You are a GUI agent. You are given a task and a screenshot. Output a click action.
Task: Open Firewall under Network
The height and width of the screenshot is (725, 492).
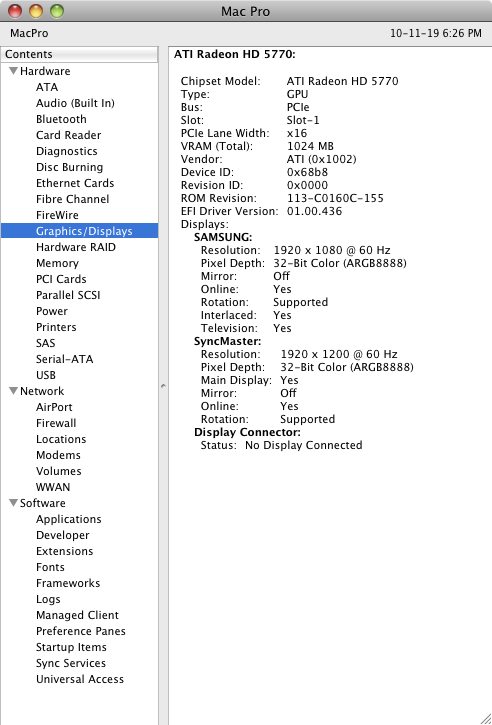pyautogui.click(x=56, y=423)
